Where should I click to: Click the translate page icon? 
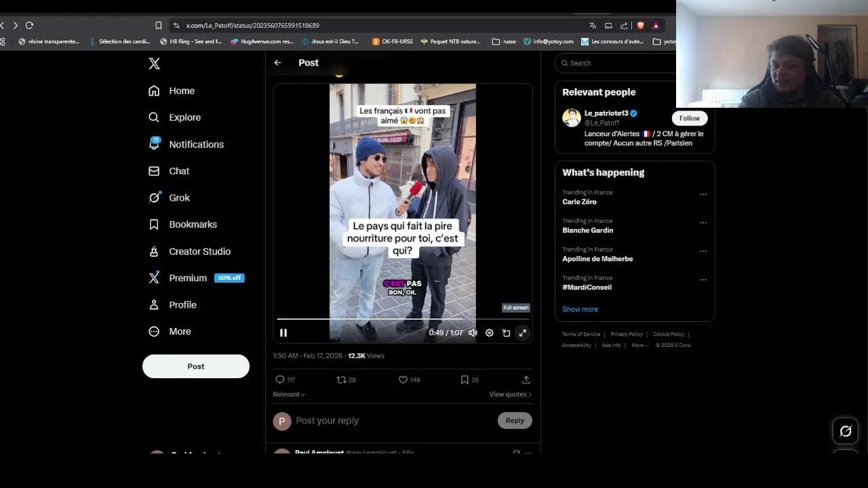(592, 26)
